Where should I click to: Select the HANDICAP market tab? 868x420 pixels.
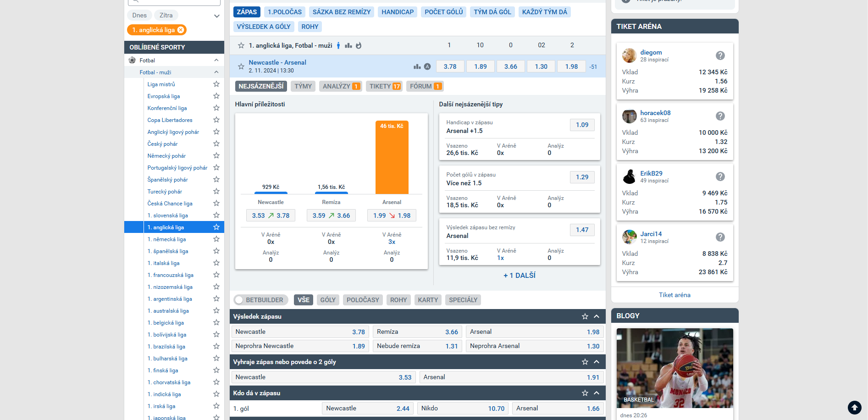tap(398, 12)
